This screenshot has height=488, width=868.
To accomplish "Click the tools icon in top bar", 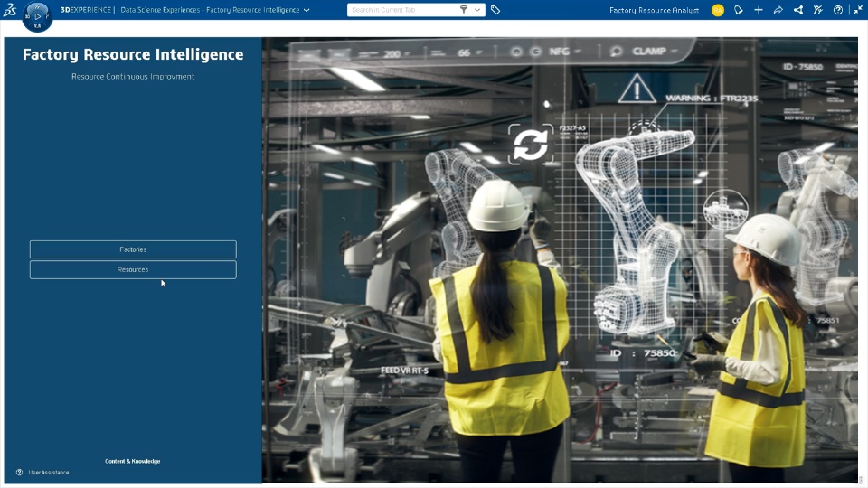I will (818, 10).
